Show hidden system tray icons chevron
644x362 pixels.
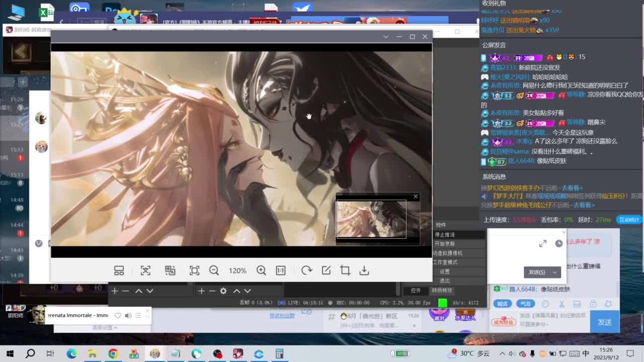pos(502,353)
